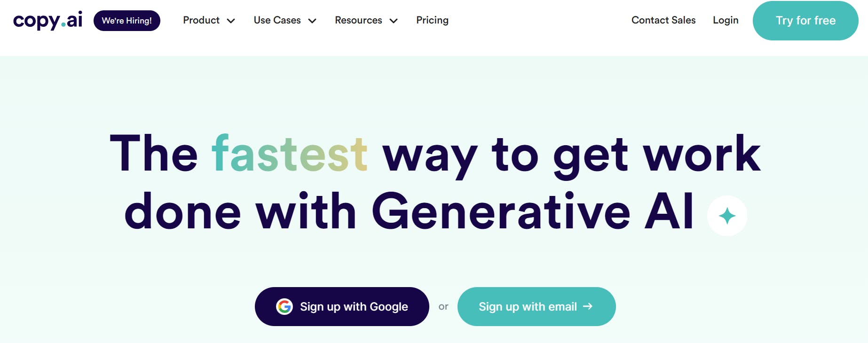This screenshot has width=868, height=343.
Task: Go to the Pricing page
Action: coord(432,20)
